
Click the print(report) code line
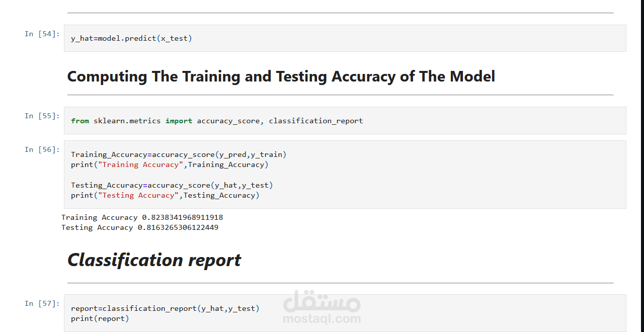pyautogui.click(x=100, y=318)
